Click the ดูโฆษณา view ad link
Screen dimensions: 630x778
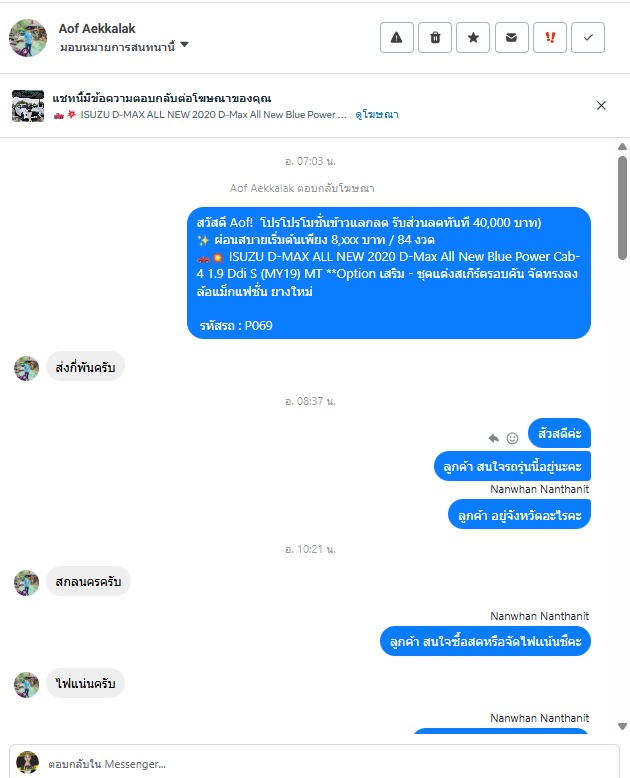377,115
